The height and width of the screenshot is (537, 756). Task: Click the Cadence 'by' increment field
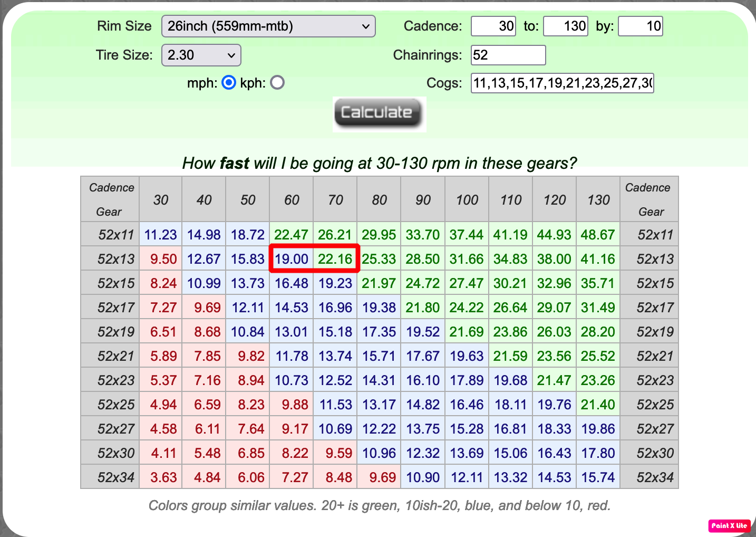tap(640, 26)
